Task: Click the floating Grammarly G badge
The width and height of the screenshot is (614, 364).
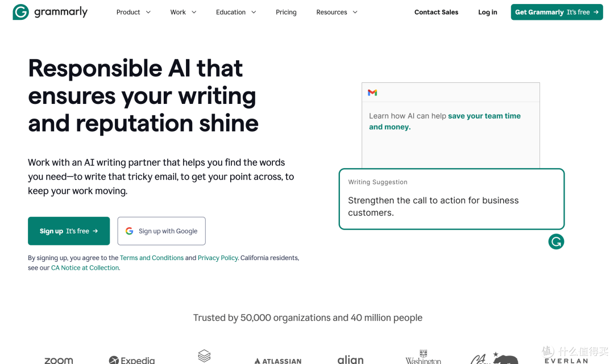Action: point(556,241)
